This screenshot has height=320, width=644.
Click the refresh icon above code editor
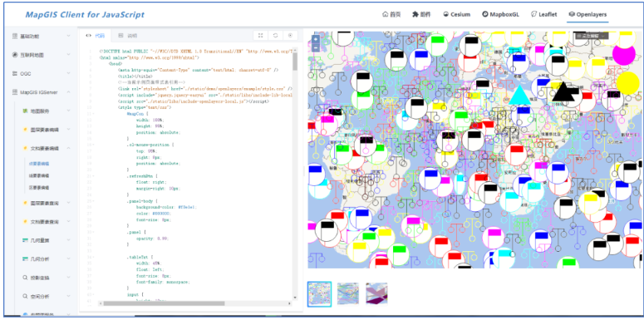click(x=275, y=36)
